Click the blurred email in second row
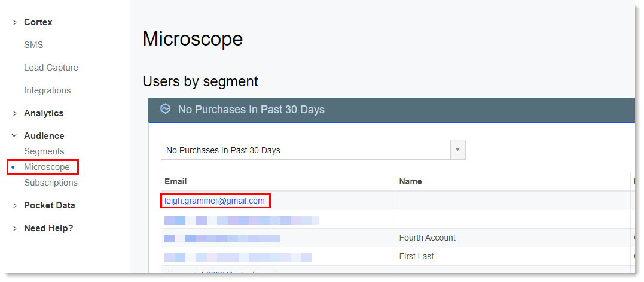The height and width of the screenshot is (282, 644). 242,220
